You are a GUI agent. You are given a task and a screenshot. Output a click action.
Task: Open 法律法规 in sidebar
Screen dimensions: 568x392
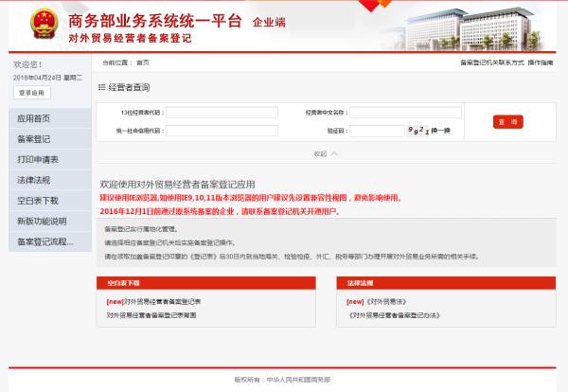[50, 180]
